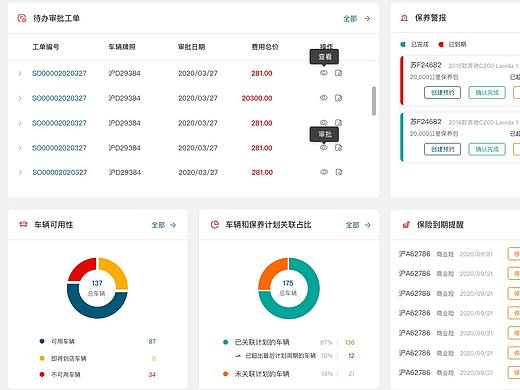Click arrow beside 全部 in 车辆和保养计划关联占比

point(368,225)
